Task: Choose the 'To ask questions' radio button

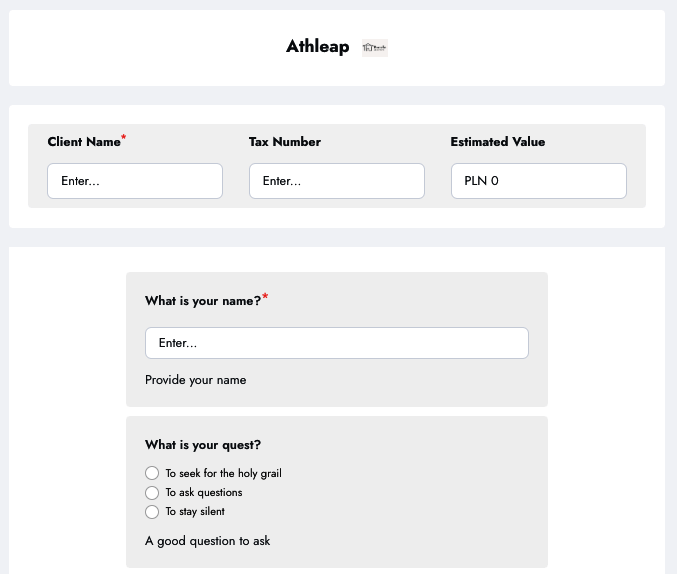Action: [x=152, y=493]
